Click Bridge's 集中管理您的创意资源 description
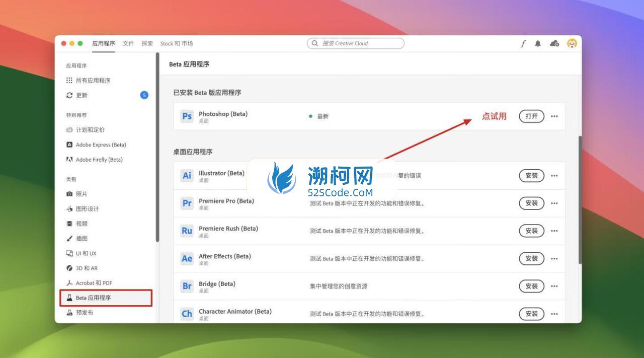644x358 pixels. [x=339, y=286]
